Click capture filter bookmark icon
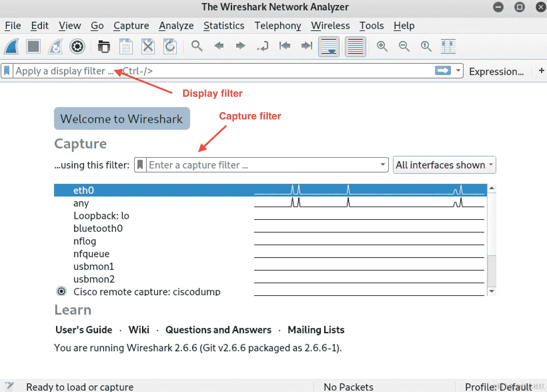This screenshot has width=547, height=392. tap(140, 165)
